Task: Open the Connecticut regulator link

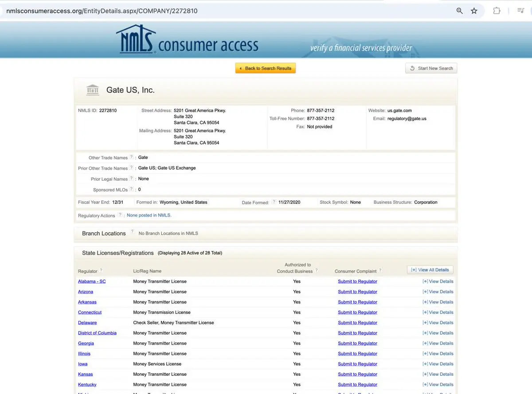Action: coord(90,312)
